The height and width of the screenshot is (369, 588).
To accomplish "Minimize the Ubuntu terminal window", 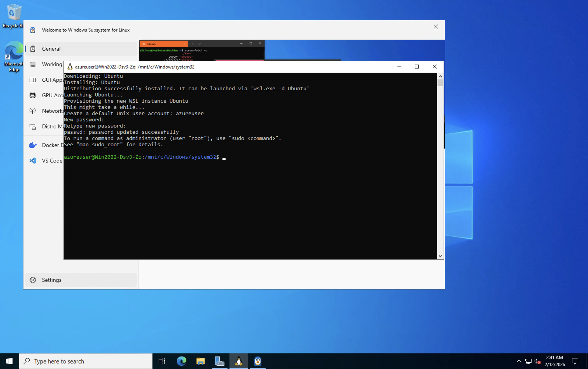I will [x=399, y=67].
